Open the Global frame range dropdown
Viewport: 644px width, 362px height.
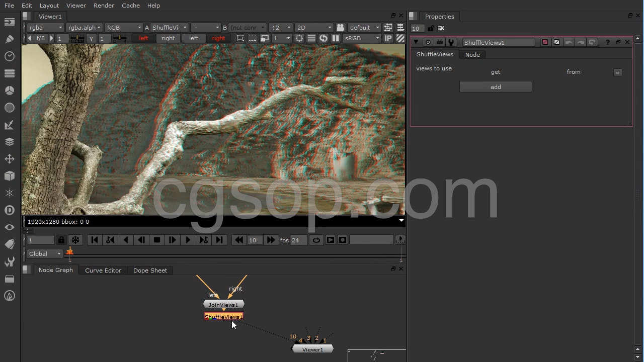(x=45, y=254)
